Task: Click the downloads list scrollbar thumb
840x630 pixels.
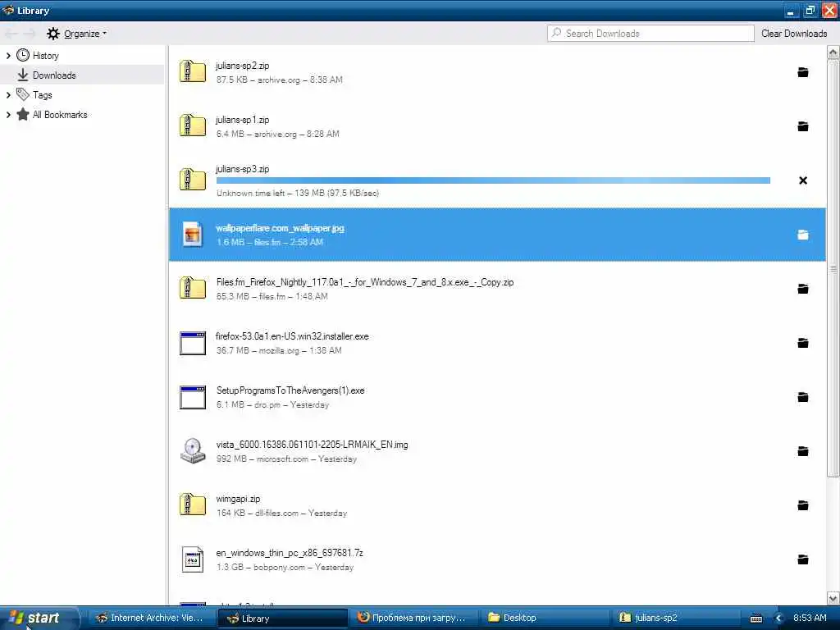Action: click(x=833, y=268)
